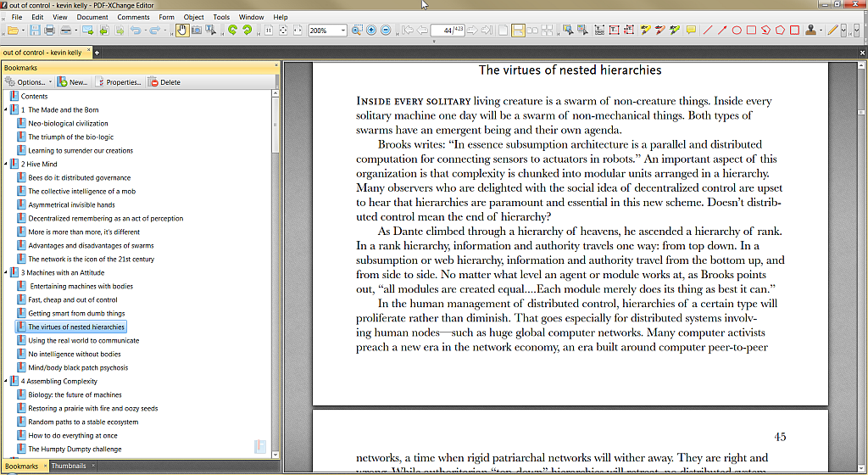868x475 pixels.
Task: Choose the Stamp tool
Action: point(810,31)
